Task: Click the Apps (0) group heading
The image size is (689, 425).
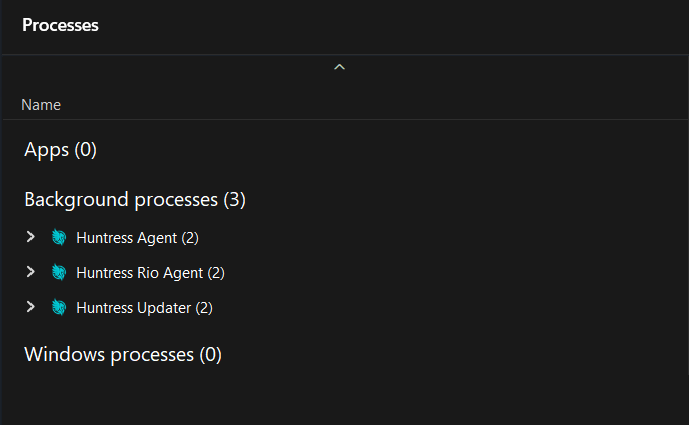Action: [60, 149]
